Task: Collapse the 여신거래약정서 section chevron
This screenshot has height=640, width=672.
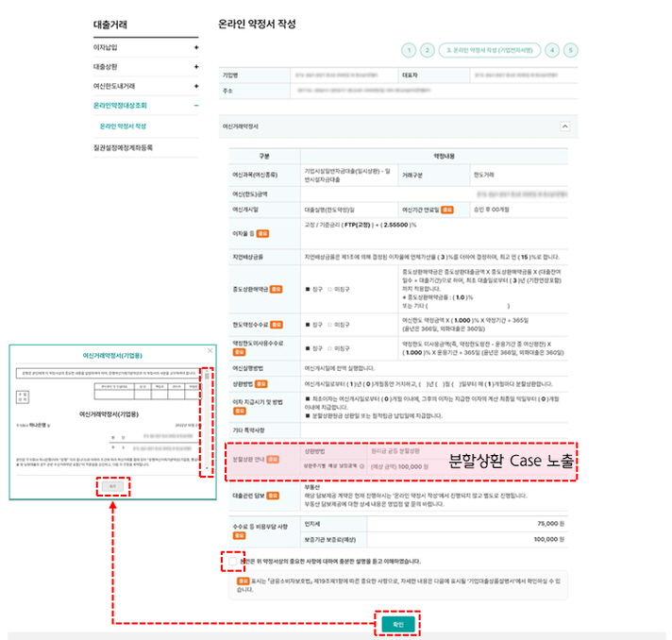Action: pos(564,125)
